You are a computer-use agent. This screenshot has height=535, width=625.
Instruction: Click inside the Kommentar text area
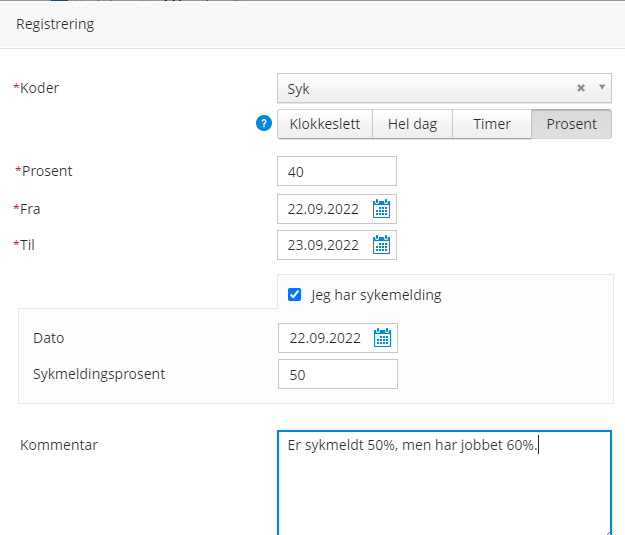click(444, 483)
